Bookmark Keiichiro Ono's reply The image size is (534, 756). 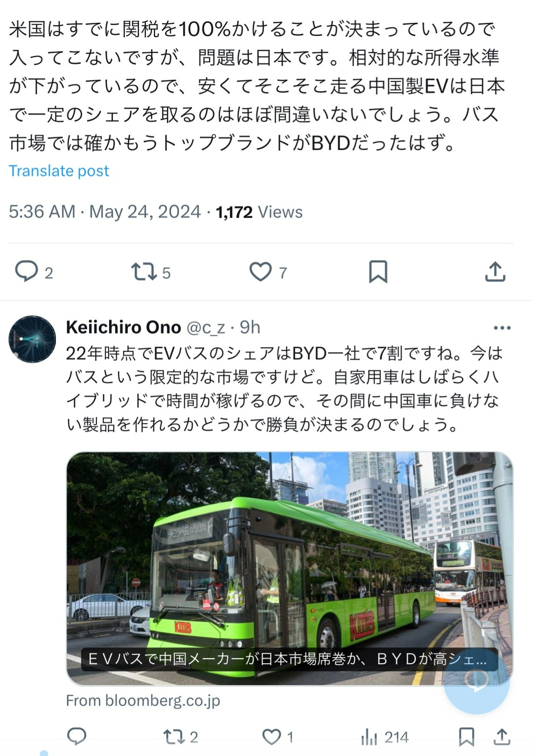click(x=466, y=737)
